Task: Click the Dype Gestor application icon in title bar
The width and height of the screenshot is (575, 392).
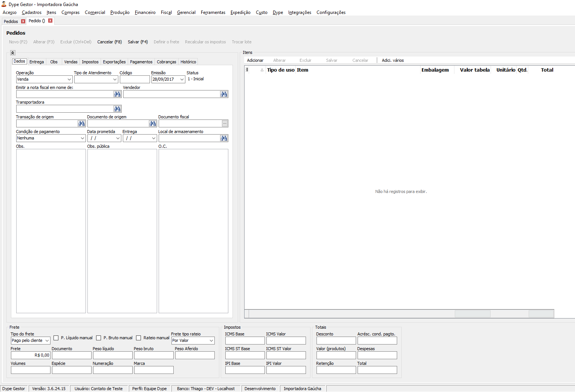Action: pos(4,4)
